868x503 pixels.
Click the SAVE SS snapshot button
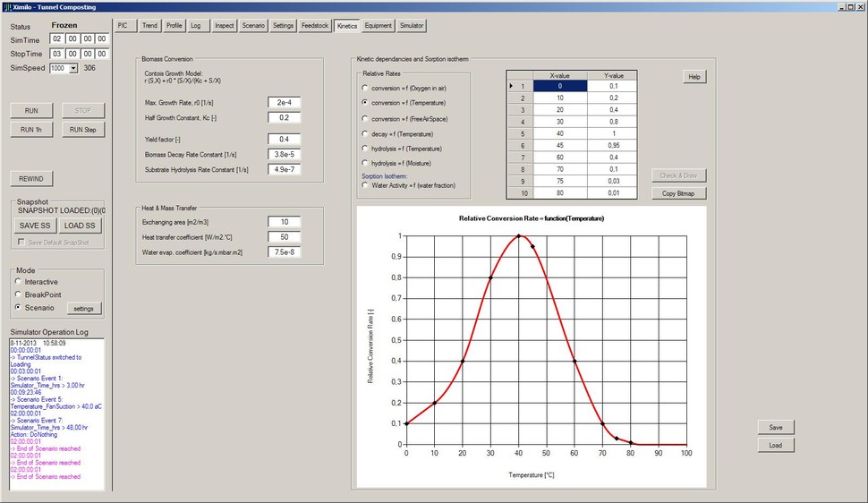(35, 226)
